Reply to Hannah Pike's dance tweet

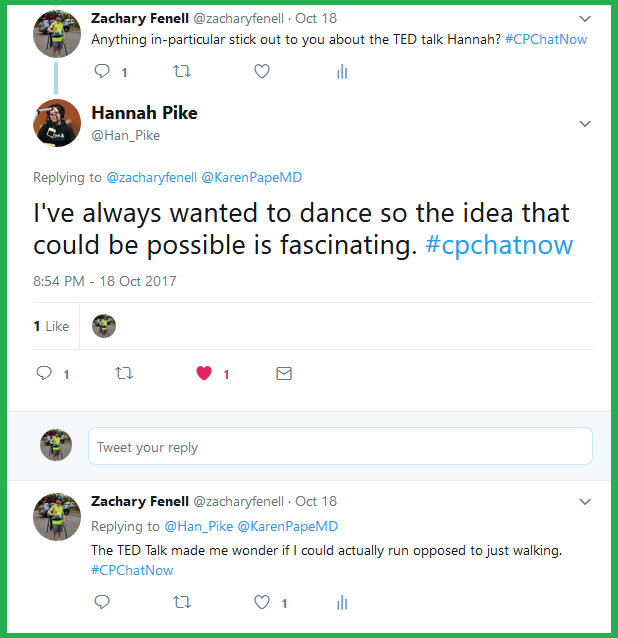(44, 373)
